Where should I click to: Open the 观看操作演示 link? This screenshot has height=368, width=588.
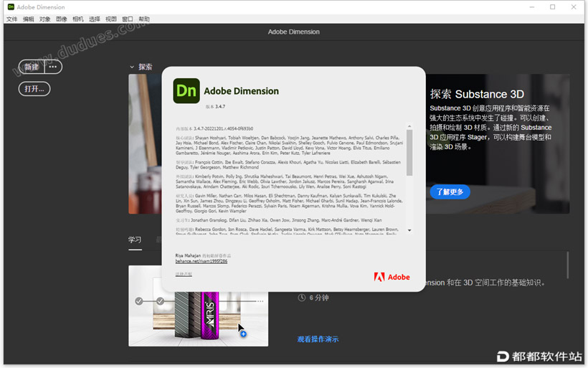(318, 339)
